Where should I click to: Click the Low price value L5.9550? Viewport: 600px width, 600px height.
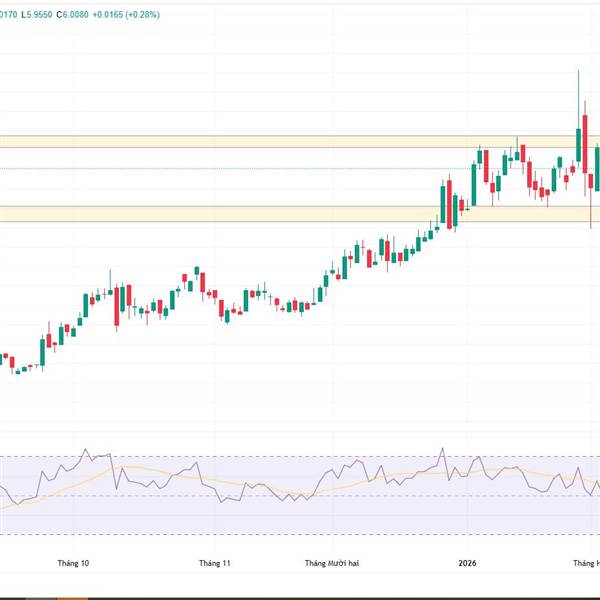(x=35, y=15)
